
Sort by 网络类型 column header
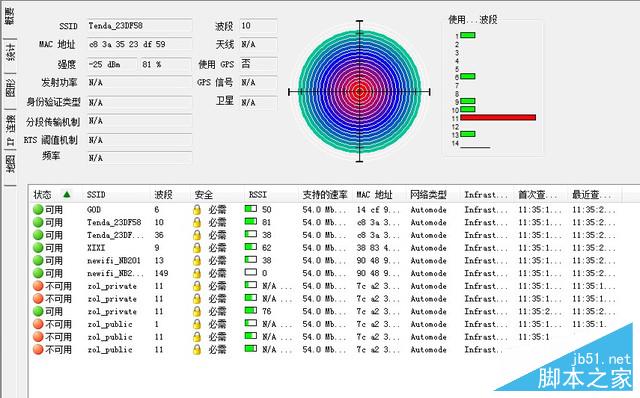click(428, 195)
